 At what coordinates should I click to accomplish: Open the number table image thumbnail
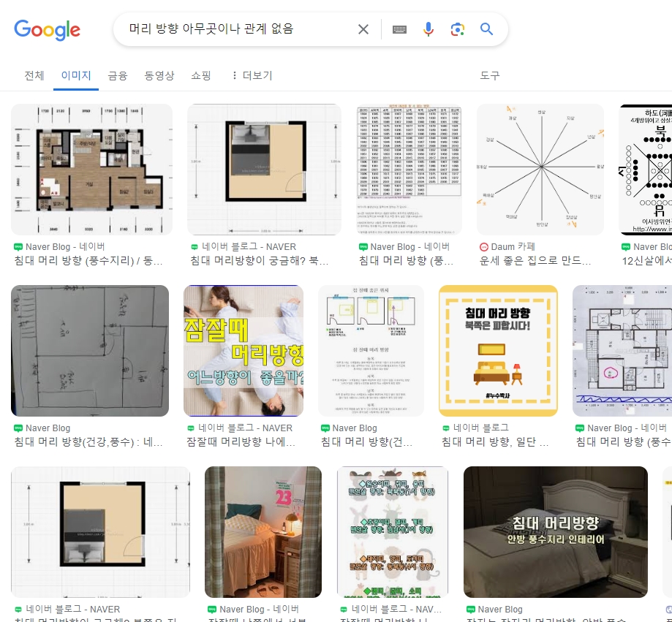[409, 170]
